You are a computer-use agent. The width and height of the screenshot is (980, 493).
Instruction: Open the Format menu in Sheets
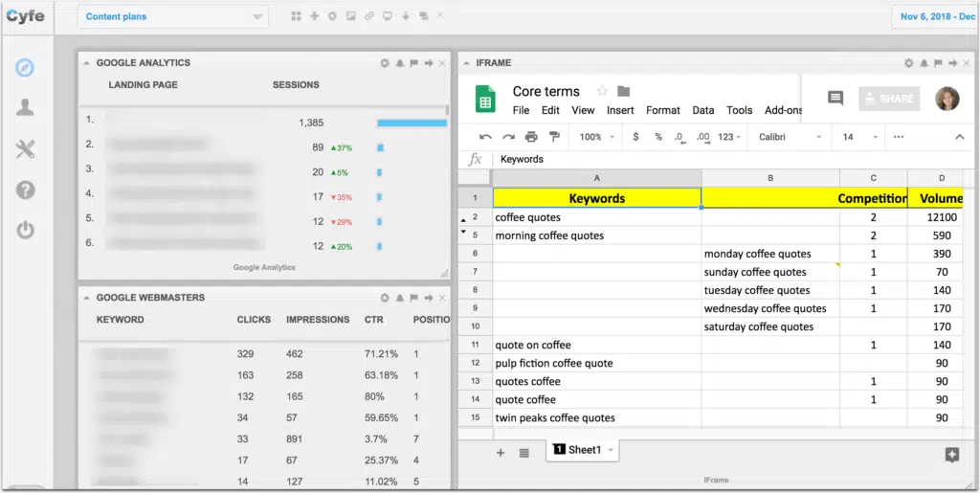(663, 110)
